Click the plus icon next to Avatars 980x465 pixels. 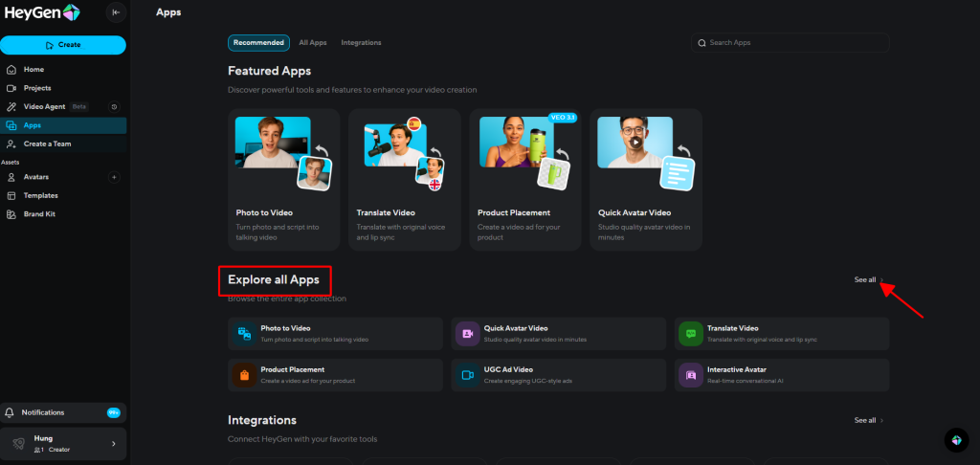(x=114, y=177)
